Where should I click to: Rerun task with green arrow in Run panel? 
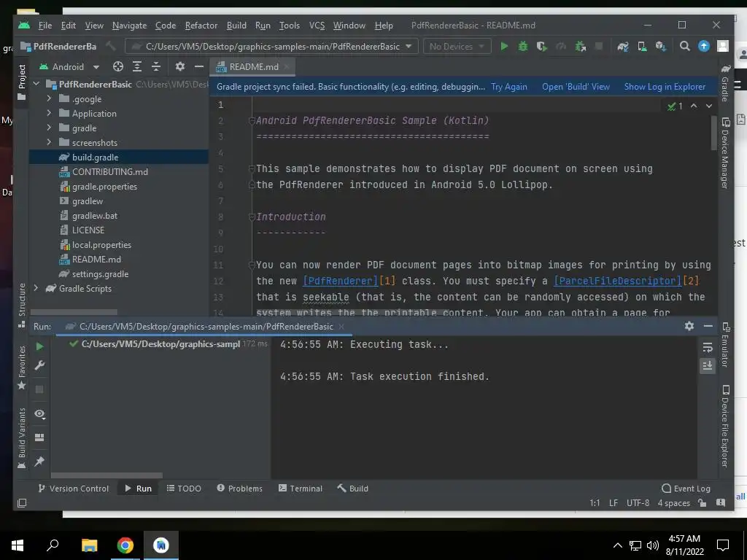39,346
